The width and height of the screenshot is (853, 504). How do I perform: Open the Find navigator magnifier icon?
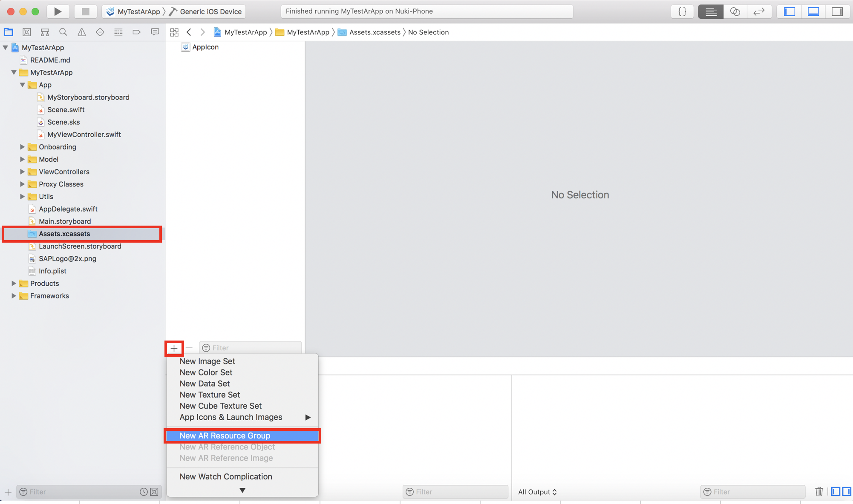[x=63, y=32]
